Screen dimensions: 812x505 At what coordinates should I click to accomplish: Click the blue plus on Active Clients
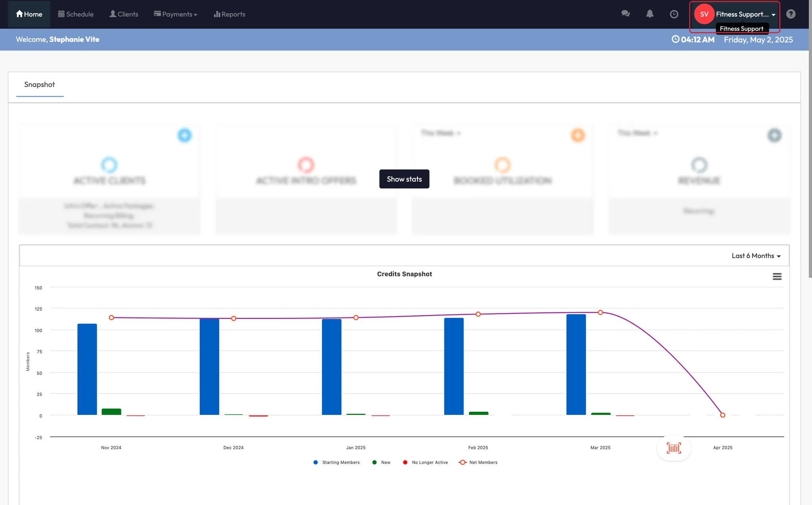184,135
